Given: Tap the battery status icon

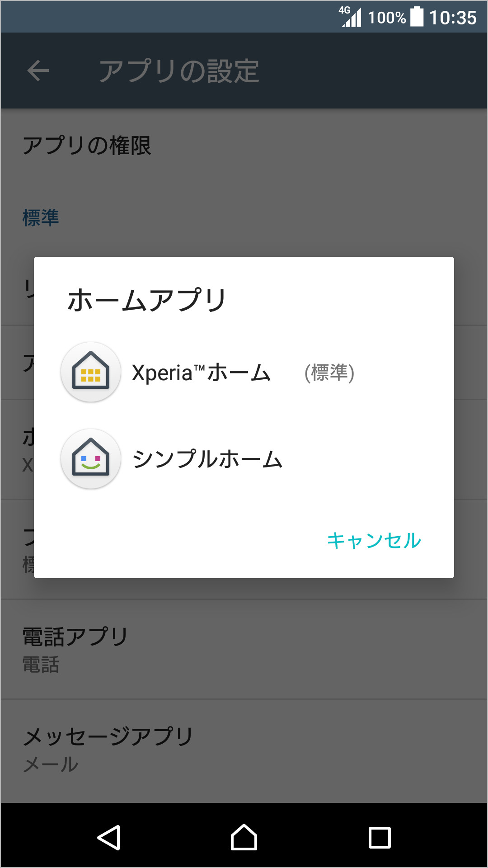Looking at the screenshot, I should (x=417, y=17).
